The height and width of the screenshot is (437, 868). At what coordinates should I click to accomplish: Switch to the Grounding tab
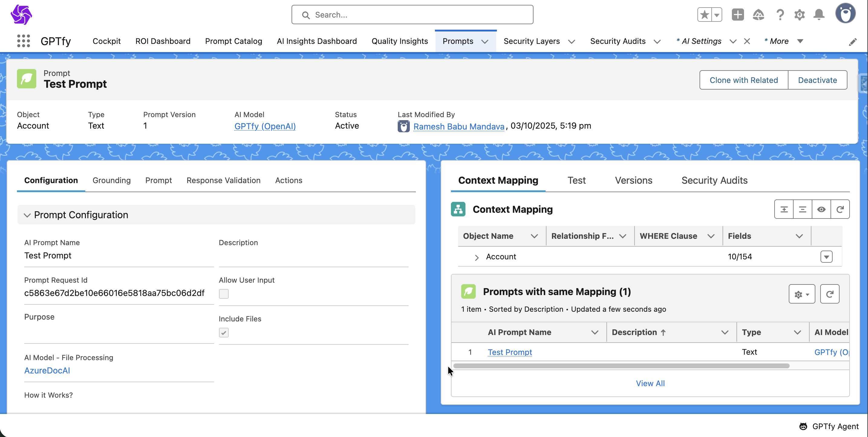pos(112,180)
